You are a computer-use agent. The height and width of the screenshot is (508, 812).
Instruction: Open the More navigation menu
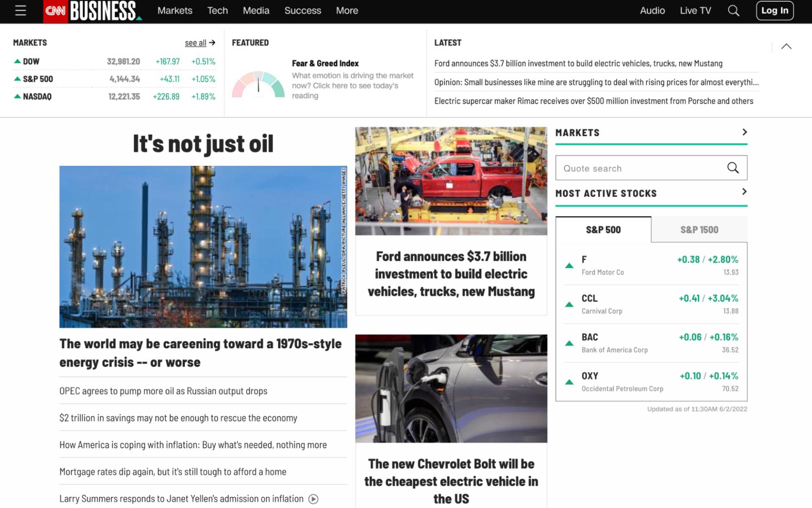[x=347, y=11]
